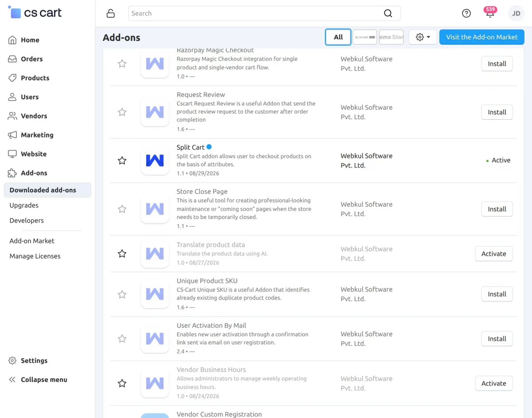The image size is (532, 418).
Task: Click the Unique Product SKU logo
Action: (155, 294)
